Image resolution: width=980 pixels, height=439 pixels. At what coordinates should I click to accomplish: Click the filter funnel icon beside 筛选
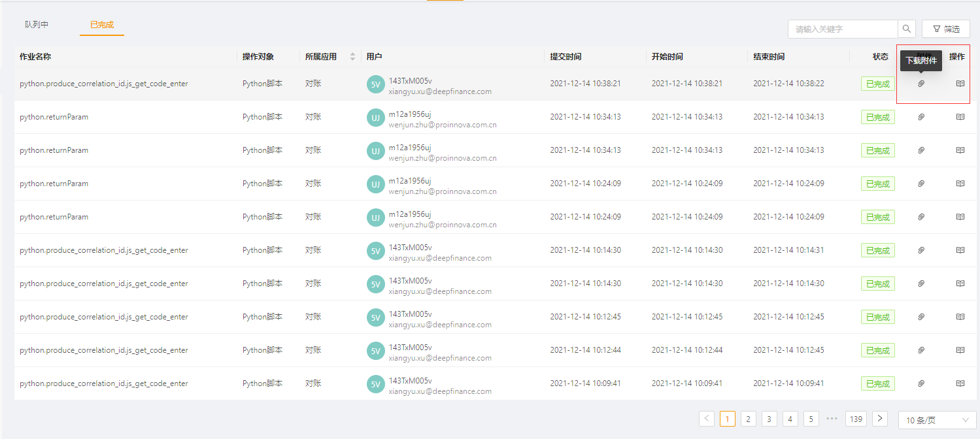(x=938, y=29)
